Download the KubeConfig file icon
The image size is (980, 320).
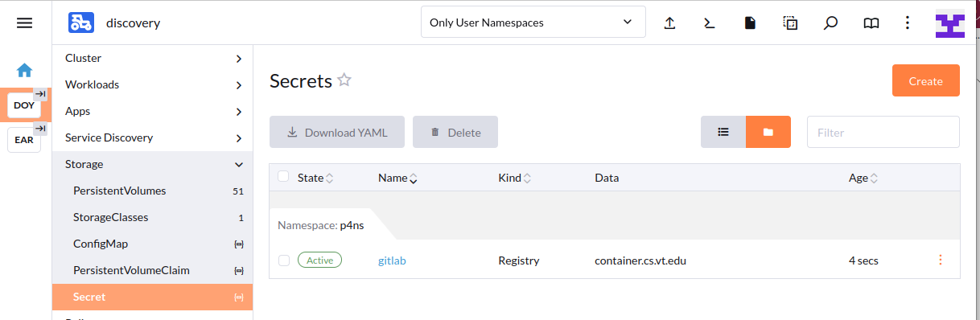click(750, 23)
